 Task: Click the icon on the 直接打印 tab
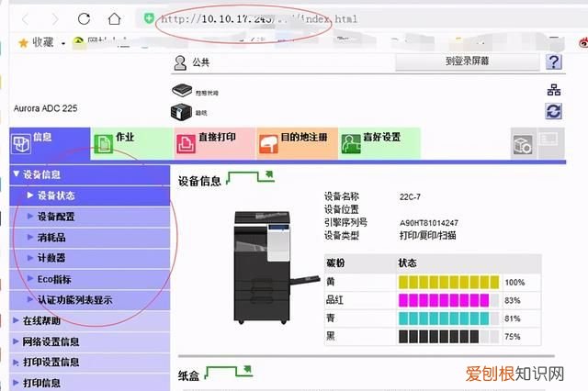[186, 144]
